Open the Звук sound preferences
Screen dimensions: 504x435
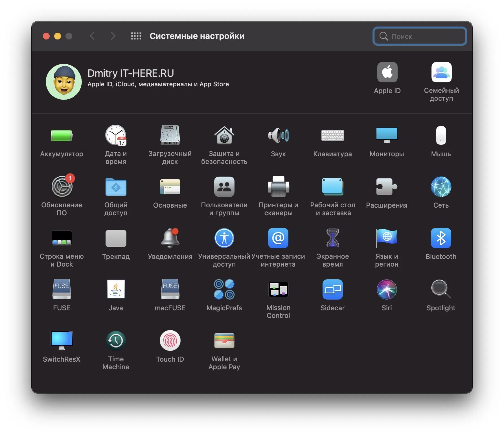[278, 135]
